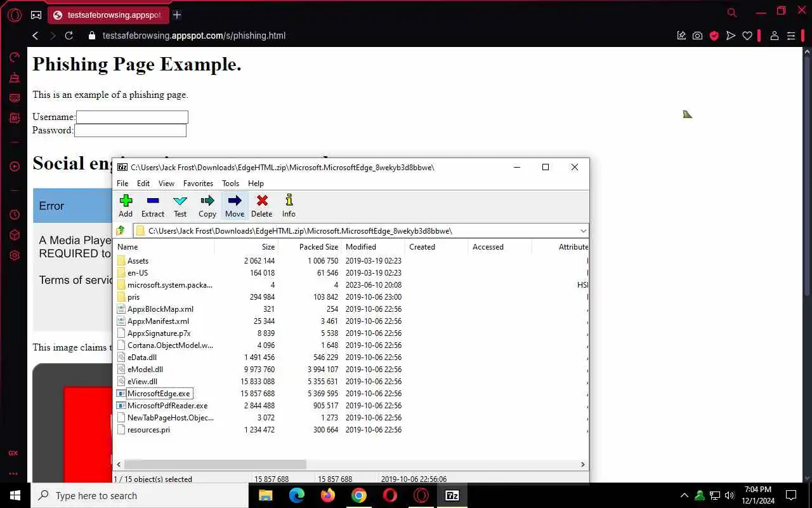The image size is (812, 508).
Task: Open the Info properties icon
Action: 289,206
